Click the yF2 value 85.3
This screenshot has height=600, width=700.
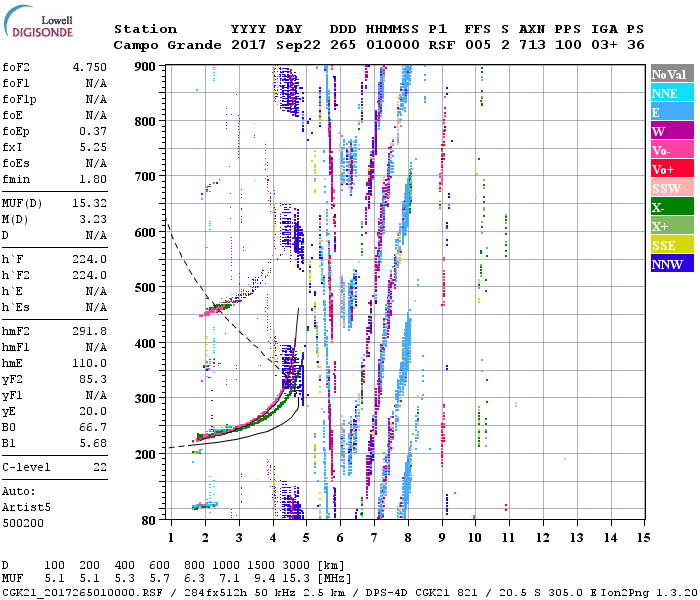93,380
